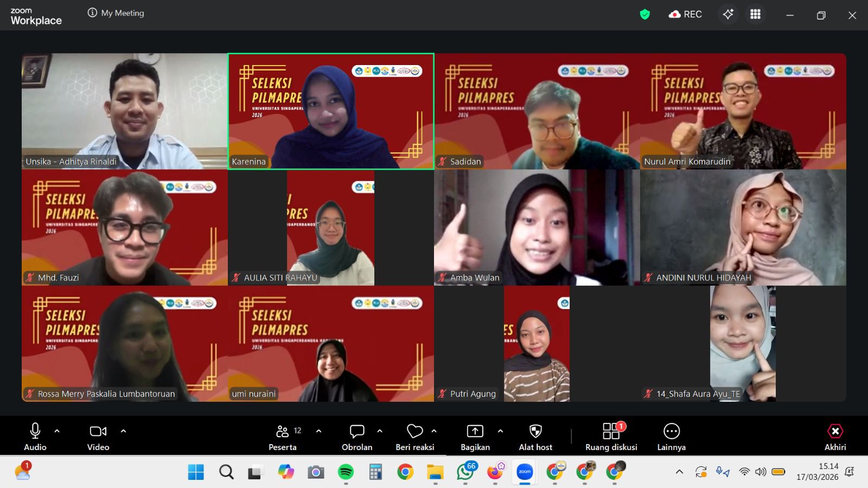Expand the audio options chevron

click(x=58, y=432)
